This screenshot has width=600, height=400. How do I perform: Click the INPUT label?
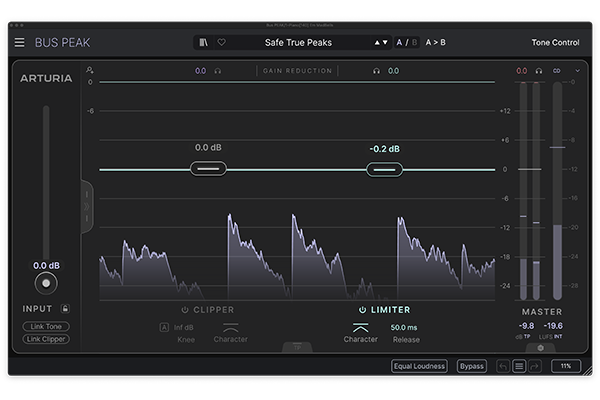pos(37,309)
